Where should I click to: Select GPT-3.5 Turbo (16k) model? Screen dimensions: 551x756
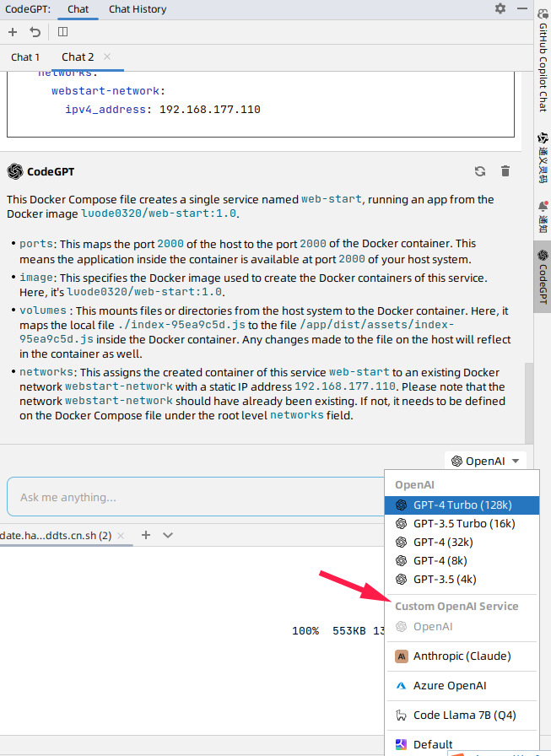coord(463,523)
